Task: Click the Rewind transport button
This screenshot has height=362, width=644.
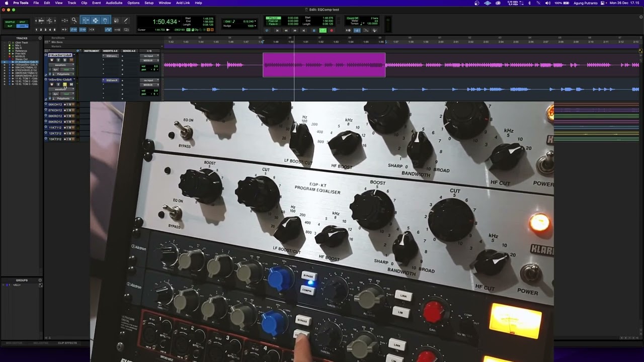Action: 286,31
